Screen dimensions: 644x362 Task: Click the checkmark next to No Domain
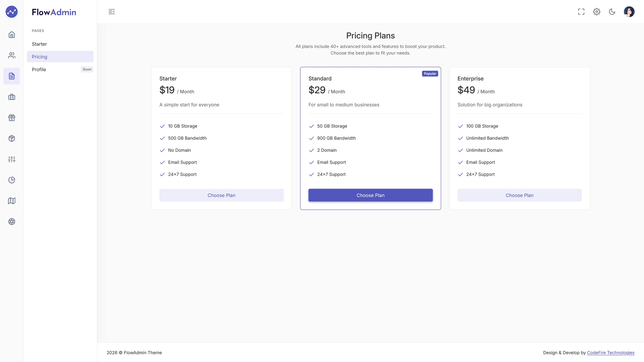[x=162, y=150]
